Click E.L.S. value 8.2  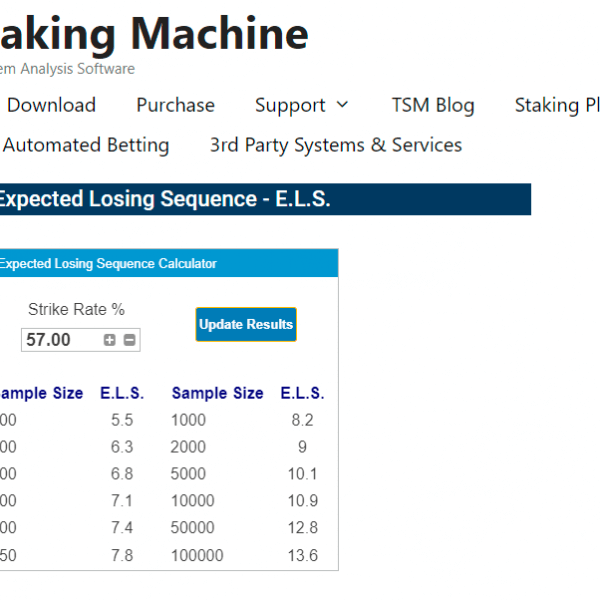302,420
